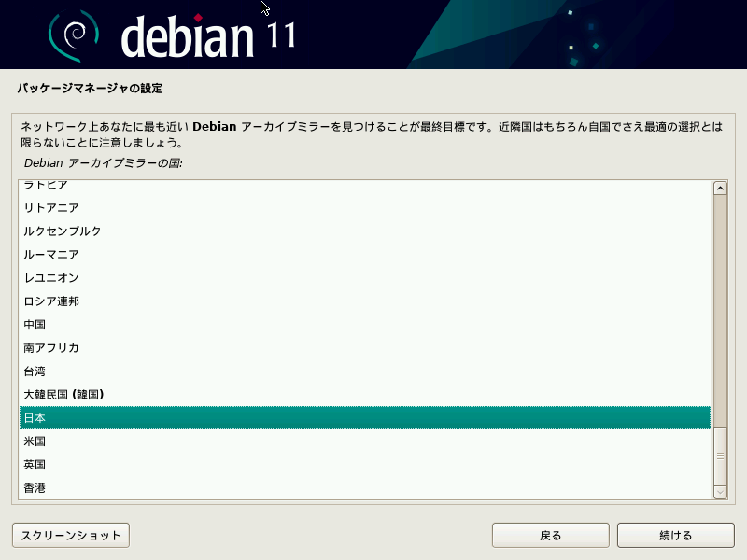Select ルクセンブルク in the mirror country list

coord(365,231)
